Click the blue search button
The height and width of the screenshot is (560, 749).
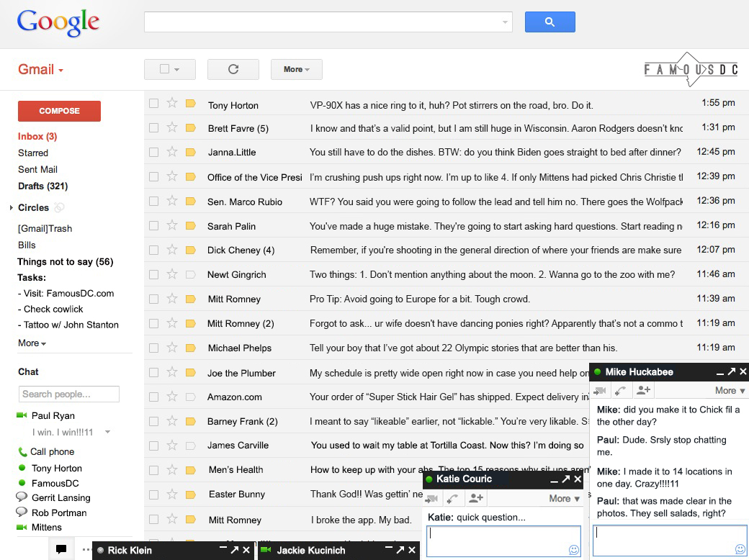[x=550, y=22]
